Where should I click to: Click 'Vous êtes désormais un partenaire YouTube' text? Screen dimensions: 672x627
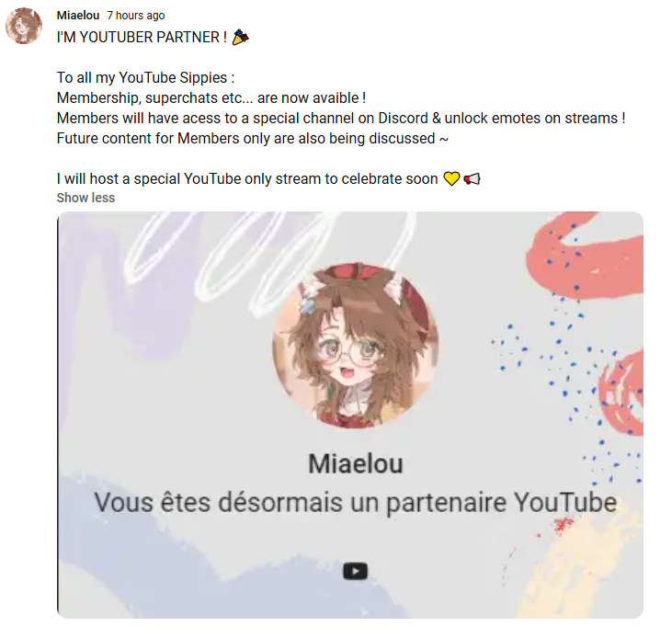[x=355, y=502]
